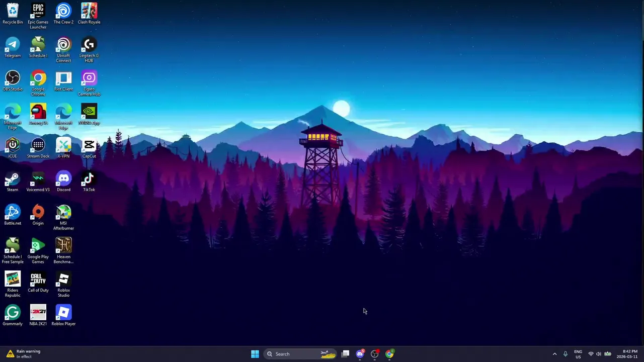Select the Epic Games Launcher shortcut
The image size is (644, 362).
coord(38,16)
